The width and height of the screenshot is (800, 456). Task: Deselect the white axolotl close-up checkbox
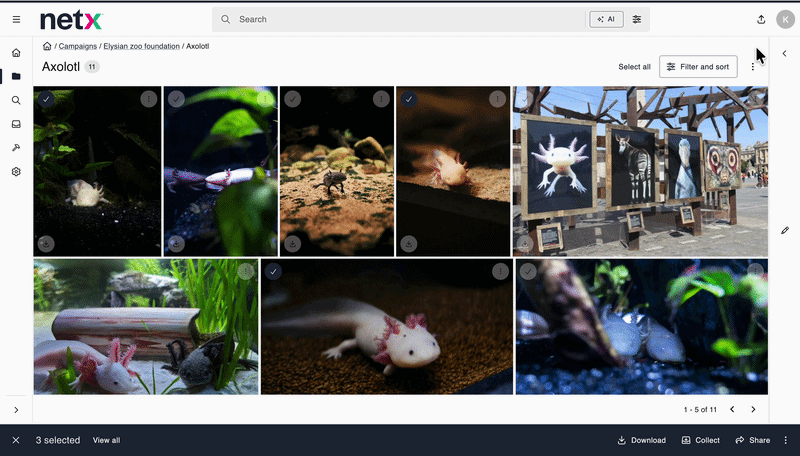pyautogui.click(x=273, y=271)
